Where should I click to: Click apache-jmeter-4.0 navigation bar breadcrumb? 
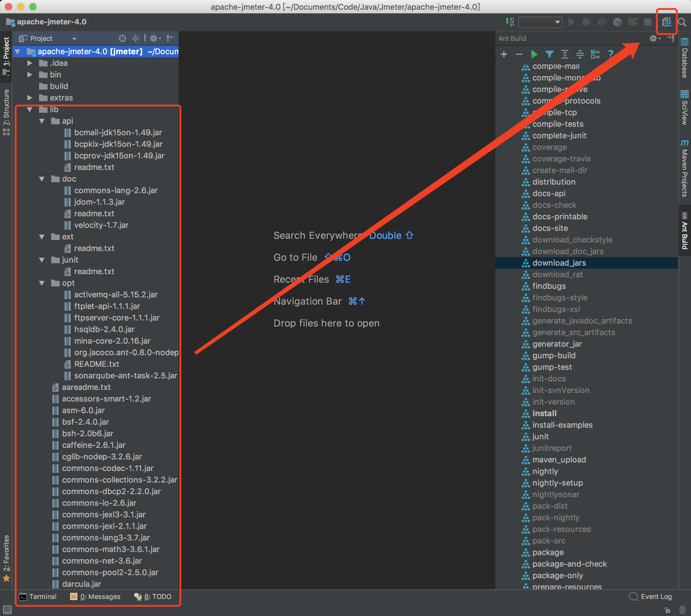(x=51, y=22)
